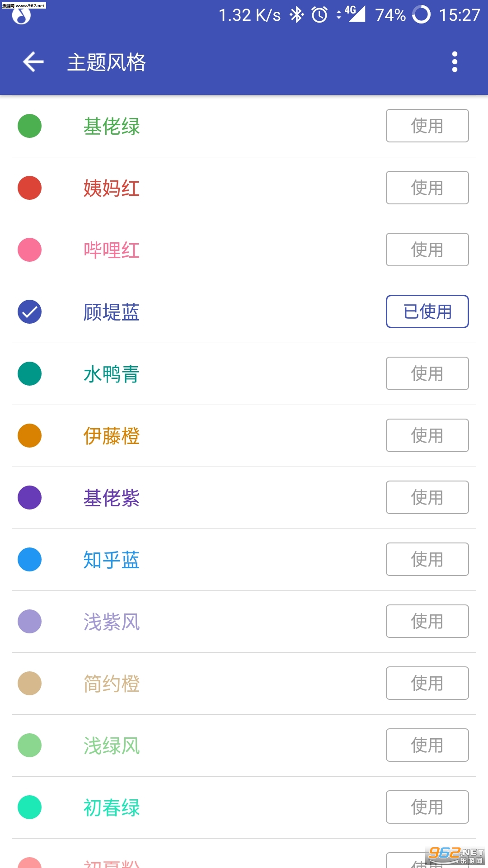The height and width of the screenshot is (868, 488).
Task: Click the light purple 浅紫风 swatch
Action: point(30,622)
